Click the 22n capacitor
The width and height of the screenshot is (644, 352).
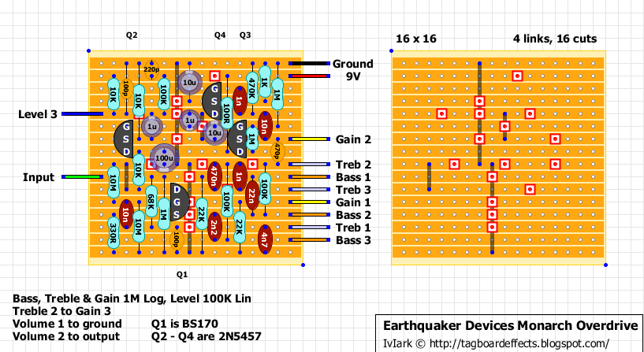tap(252, 196)
